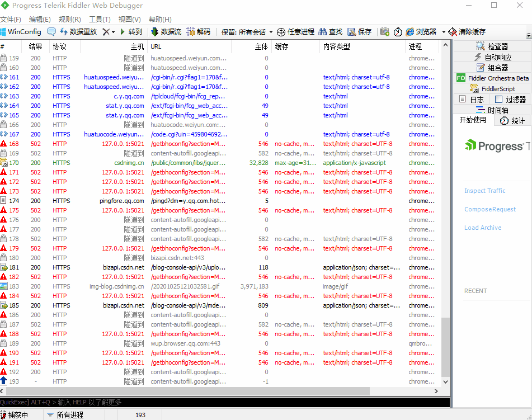The width and height of the screenshot is (532, 420).
Task: Expand the toolbar overflow arrow
Action: pos(529,35)
